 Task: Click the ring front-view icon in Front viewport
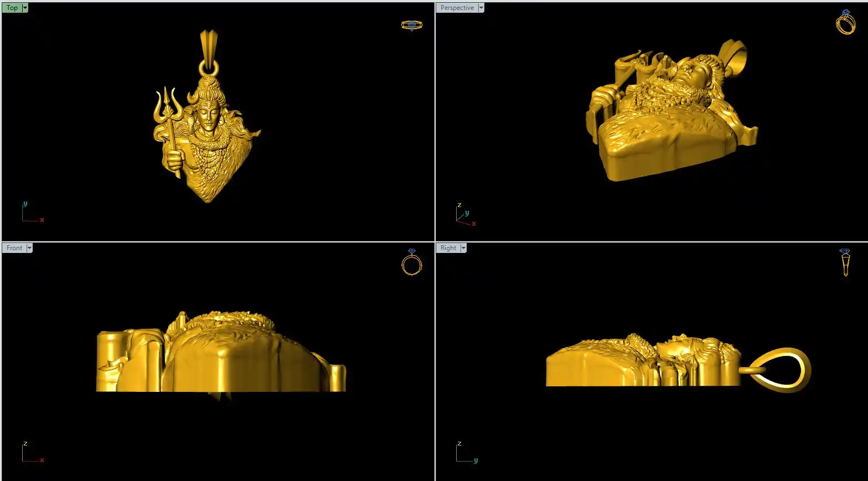411,262
